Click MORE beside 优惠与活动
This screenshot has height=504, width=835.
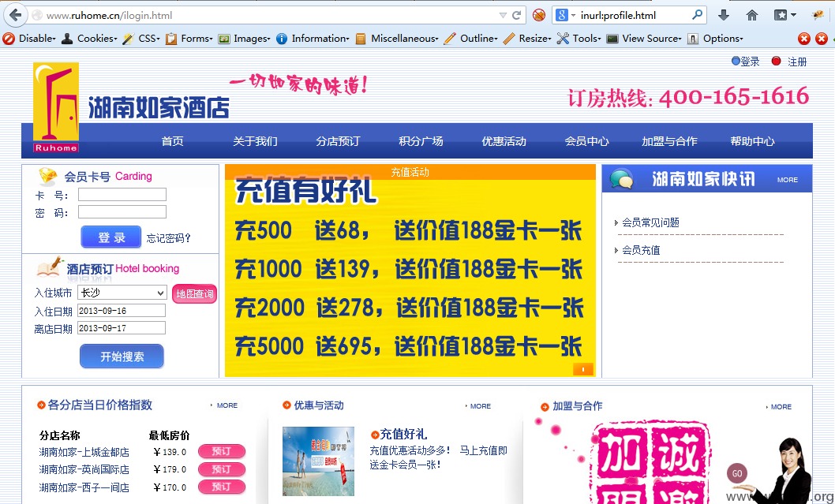(x=481, y=406)
